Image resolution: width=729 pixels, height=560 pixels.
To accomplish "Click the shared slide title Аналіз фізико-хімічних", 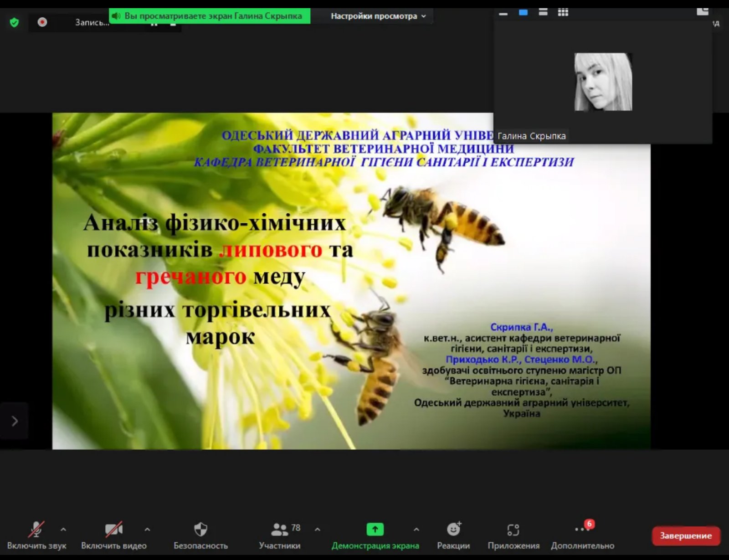I will click(x=215, y=223).
